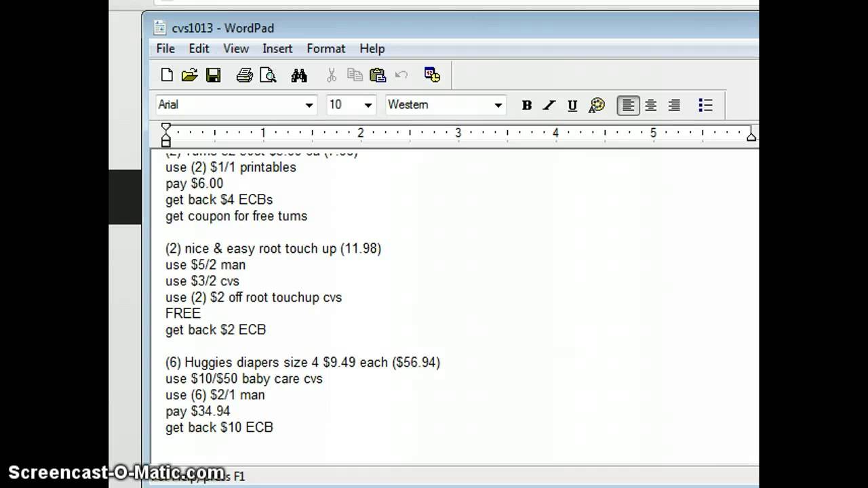Viewport: 868px width, 488px height.
Task: Insert Date/Time using the toolbar icon
Action: (x=432, y=75)
